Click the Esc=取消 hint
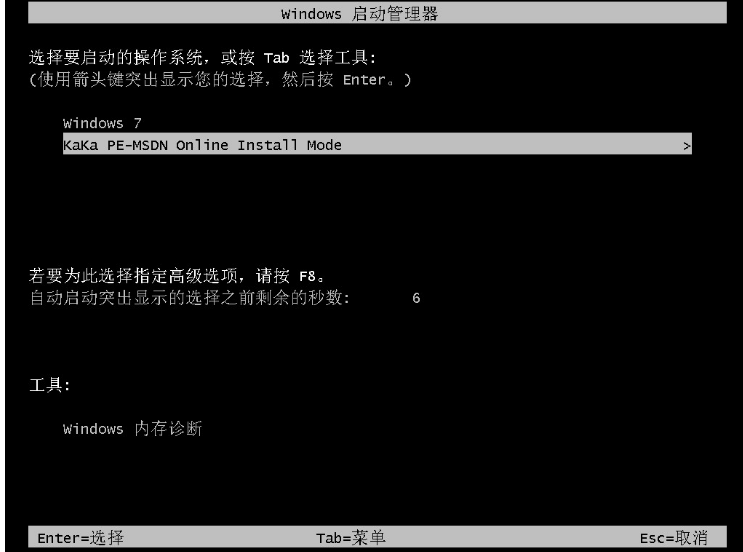Image resolution: width=743 pixels, height=552 pixels. 673,538
